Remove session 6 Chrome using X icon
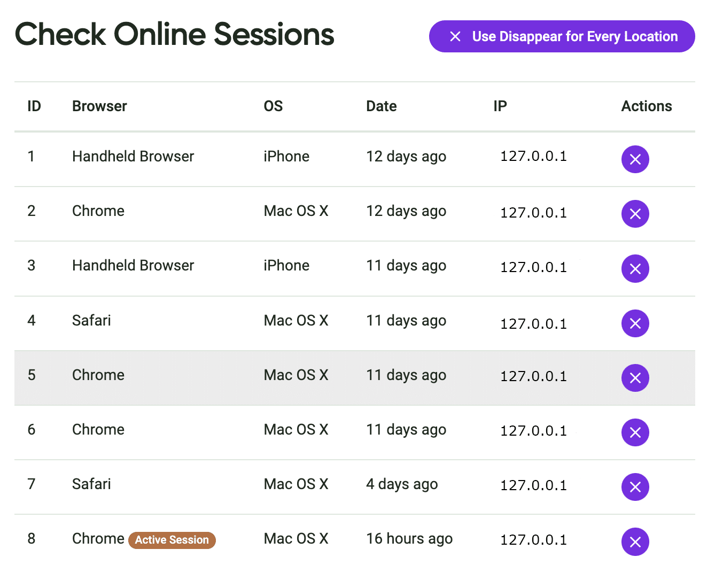Image resolution: width=715 pixels, height=588 pixels. (x=635, y=432)
